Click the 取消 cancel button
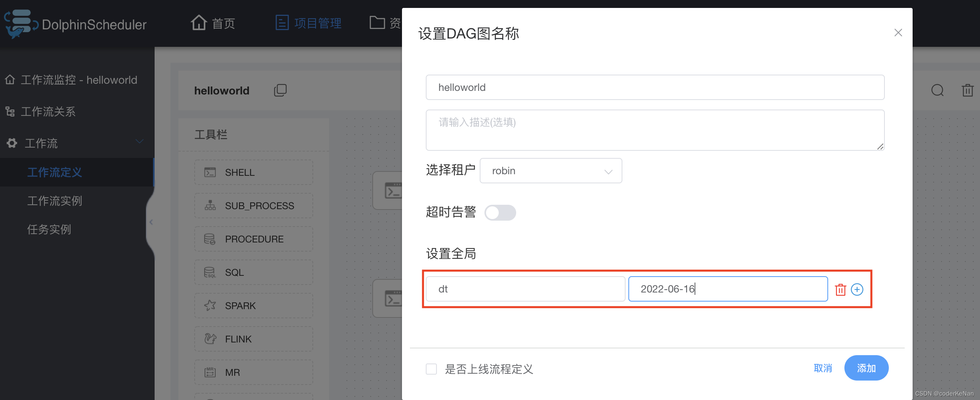Image resolution: width=980 pixels, height=400 pixels. pos(823,368)
